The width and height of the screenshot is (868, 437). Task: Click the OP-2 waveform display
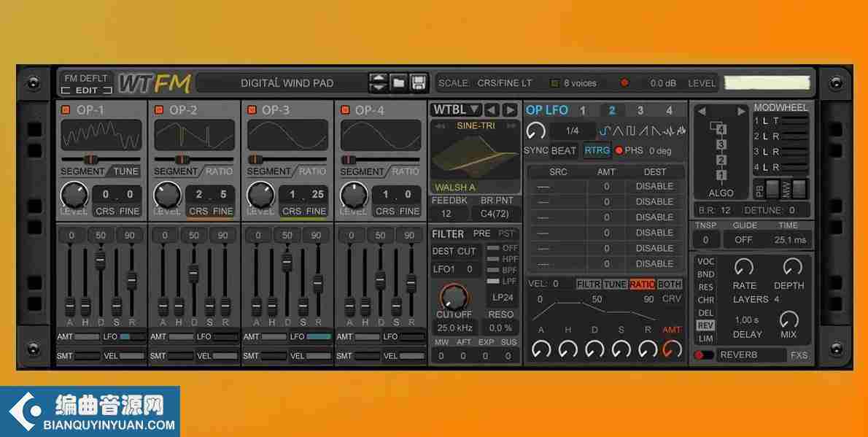point(194,135)
